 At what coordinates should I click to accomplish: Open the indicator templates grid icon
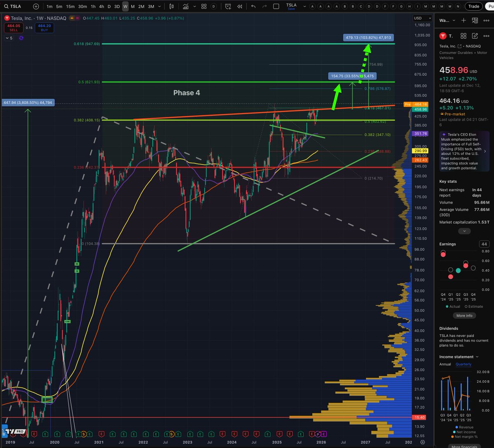pos(203,6)
